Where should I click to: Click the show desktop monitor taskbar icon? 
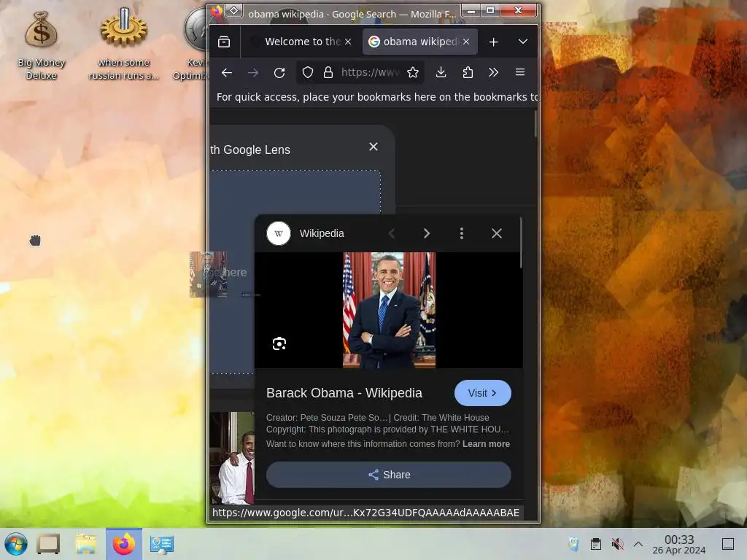pyautogui.click(x=48, y=544)
